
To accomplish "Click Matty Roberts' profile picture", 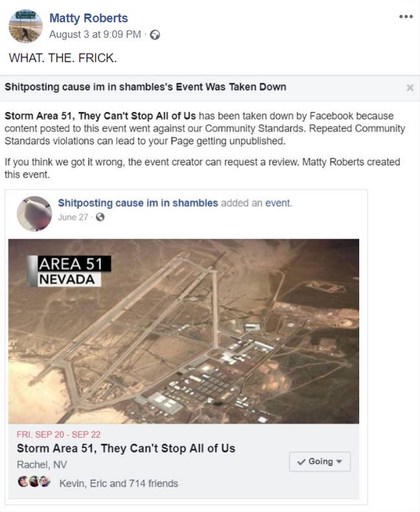I will point(25,26).
